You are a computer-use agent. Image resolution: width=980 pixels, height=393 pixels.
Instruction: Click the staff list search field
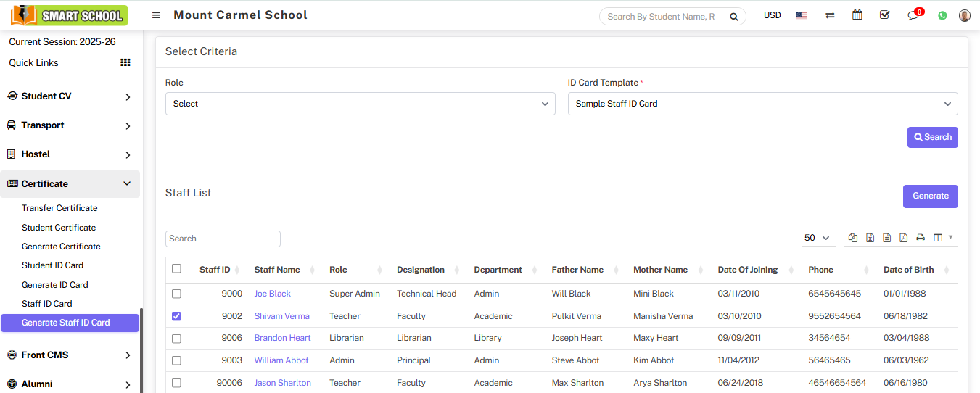click(223, 239)
